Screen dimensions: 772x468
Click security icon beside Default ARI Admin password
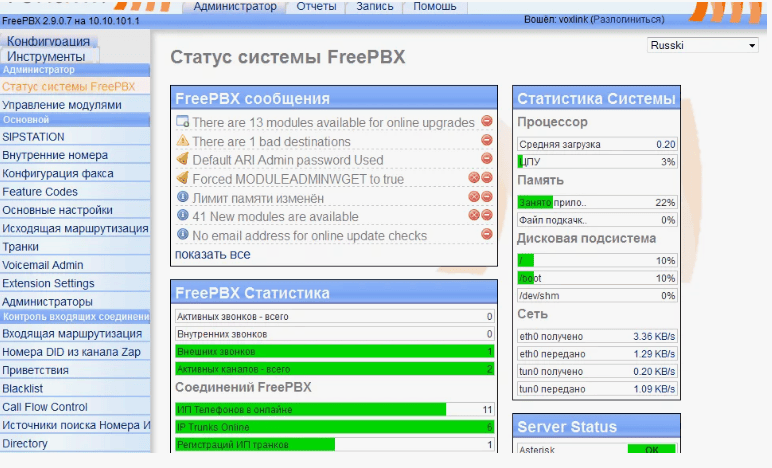click(183, 159)
